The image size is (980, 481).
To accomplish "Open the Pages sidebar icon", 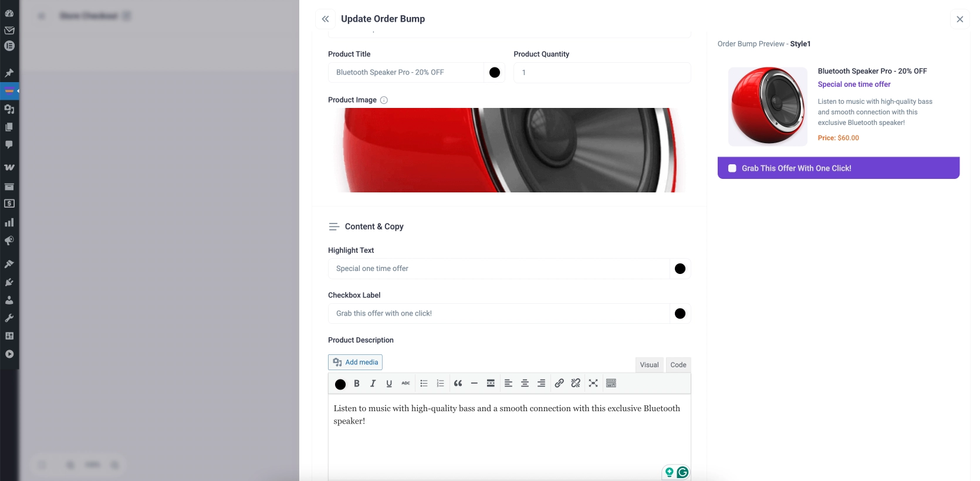I will pyautogui.click(x=9, y=127).
